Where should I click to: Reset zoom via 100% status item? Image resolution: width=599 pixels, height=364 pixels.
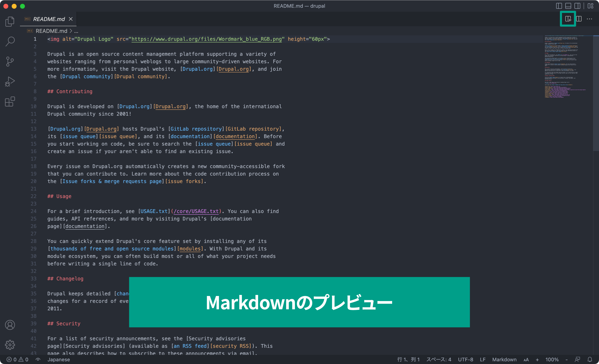552,359
